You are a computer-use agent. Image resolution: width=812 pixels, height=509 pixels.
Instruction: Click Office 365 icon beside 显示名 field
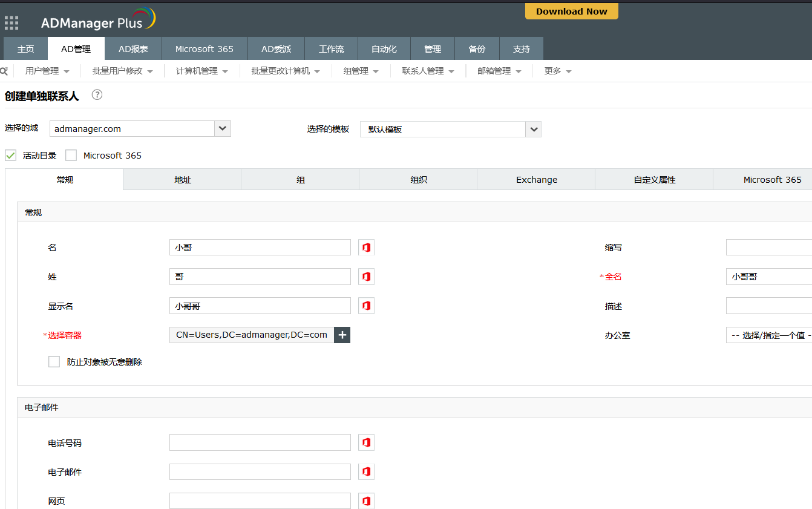click(x=366, y=306)
